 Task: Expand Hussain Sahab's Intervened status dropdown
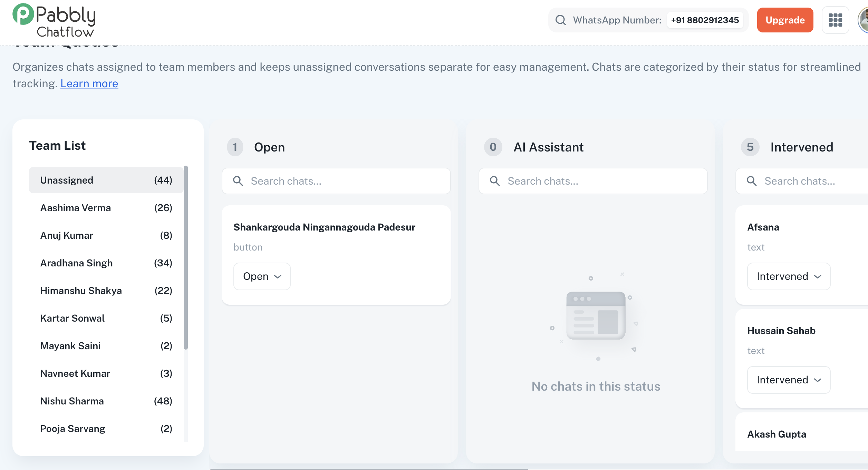(789, 380)
